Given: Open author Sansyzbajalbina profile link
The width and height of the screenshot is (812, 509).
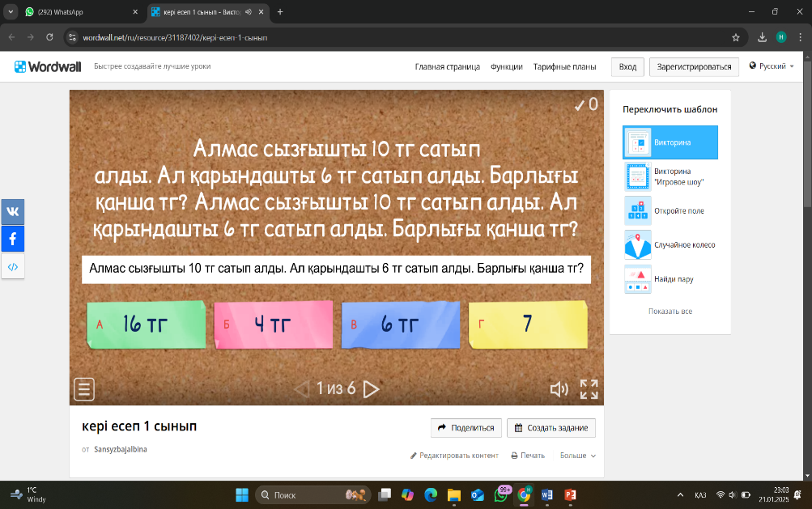Looking at the screenshot, I should point(120,449).
